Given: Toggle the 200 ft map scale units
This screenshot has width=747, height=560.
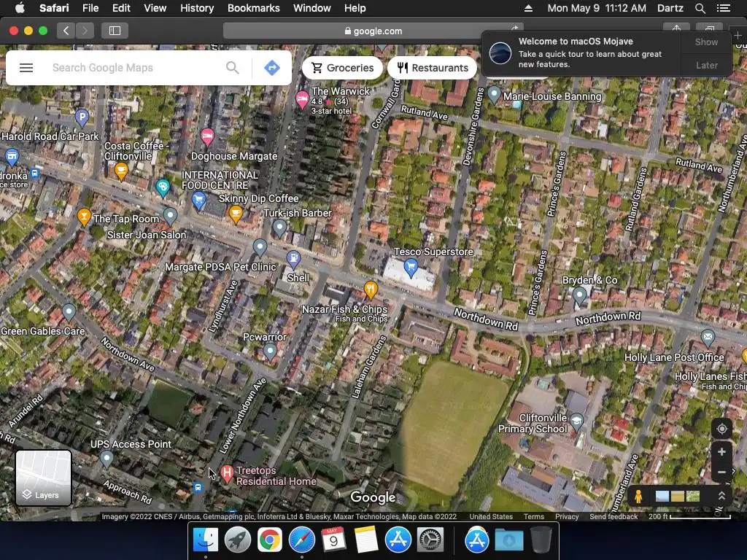Looking at the screenshot, I should (689, 517).
